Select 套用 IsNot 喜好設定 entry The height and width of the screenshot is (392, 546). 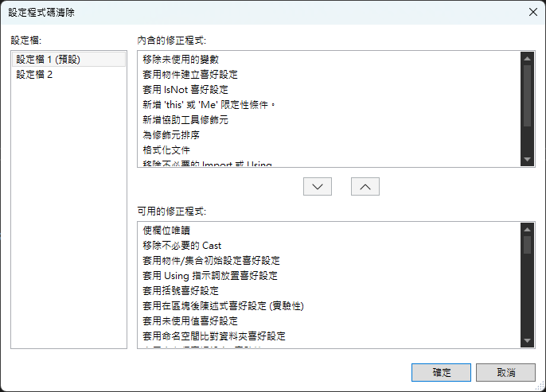pyautogui.click(x=185, y=90)
